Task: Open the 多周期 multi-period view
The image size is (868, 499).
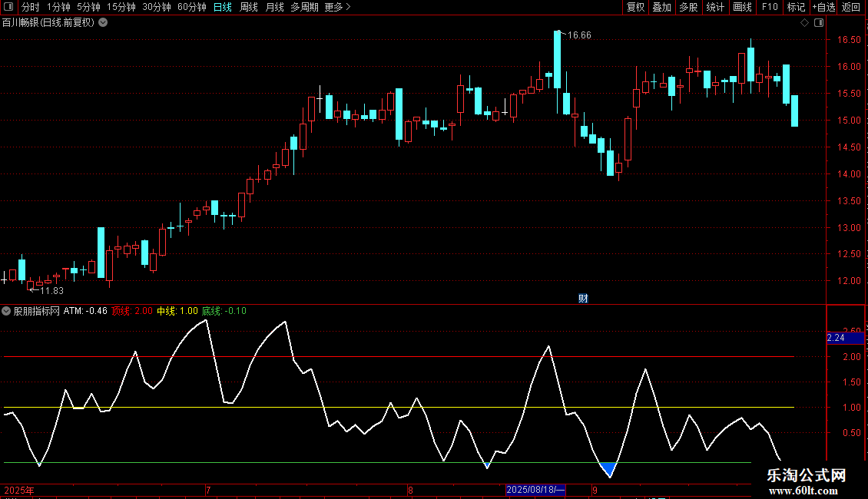Action: 304,7
